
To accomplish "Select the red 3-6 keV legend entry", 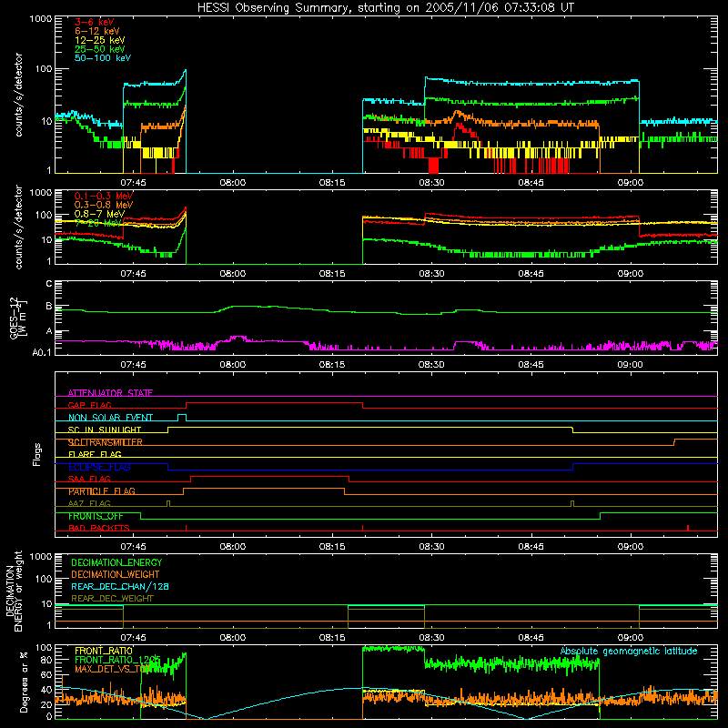I will coord(95,22).
